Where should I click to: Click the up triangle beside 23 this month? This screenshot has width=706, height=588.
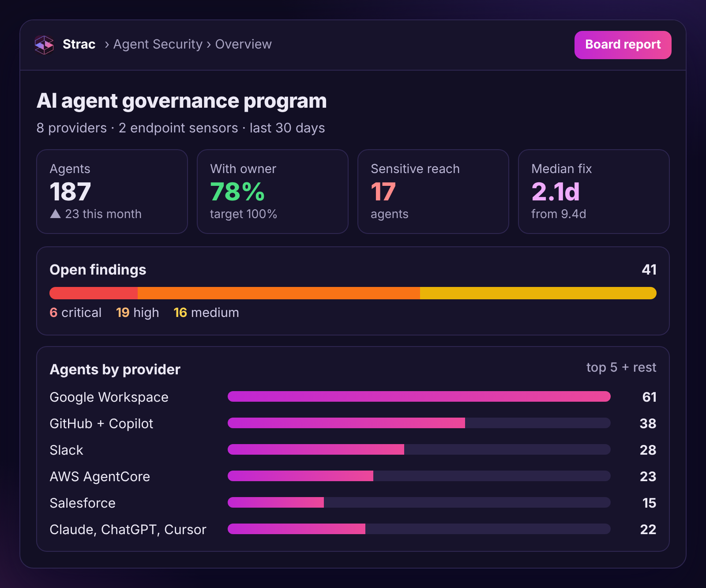(x=55, y=214)
